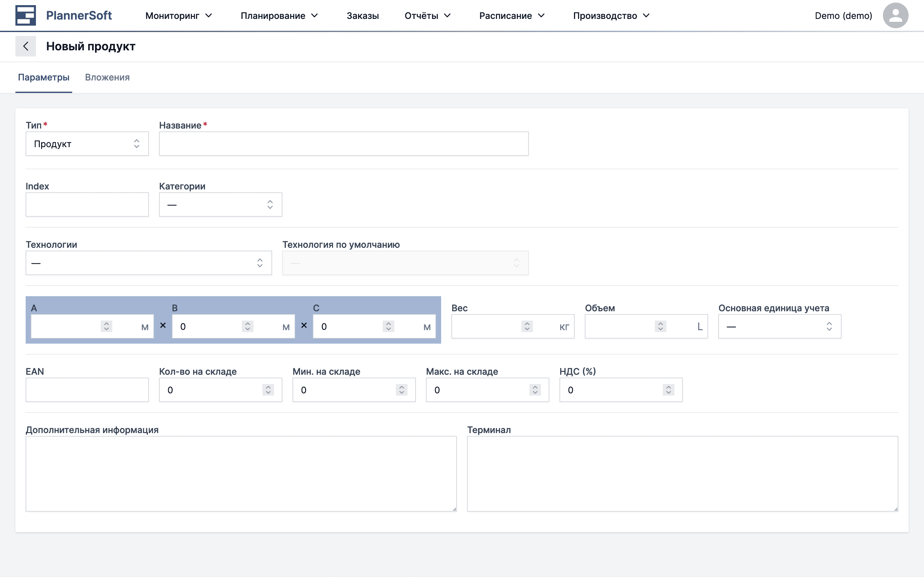Click stepper arrows in the Объем field

click(660, 326)
